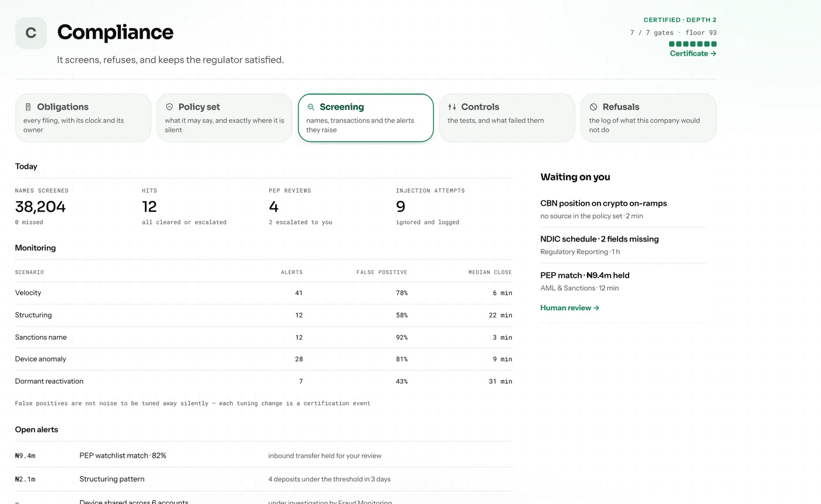This screenshot has height=504, width=821.
Task: Open the Human review link
Action: 569,308
